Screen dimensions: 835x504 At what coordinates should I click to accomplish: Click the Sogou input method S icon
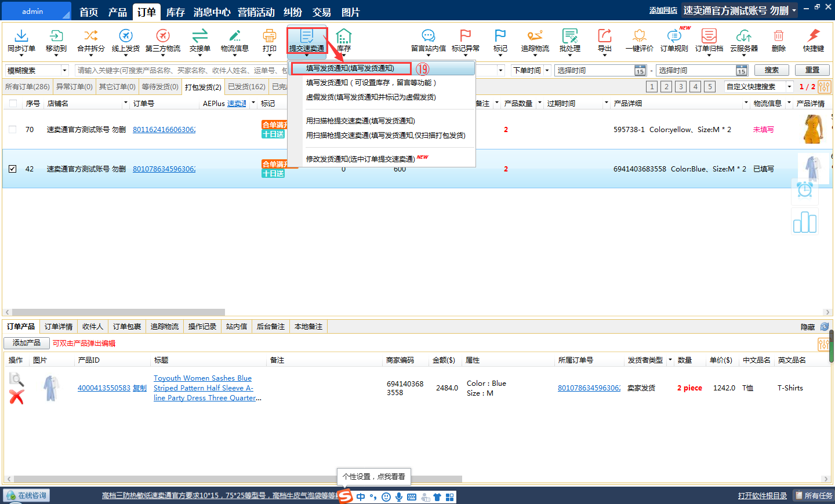pos(346,496)
